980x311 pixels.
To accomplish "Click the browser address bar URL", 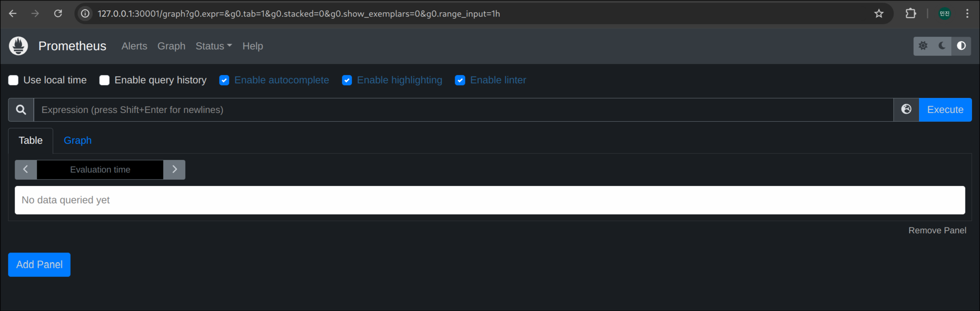I will 299,14.
